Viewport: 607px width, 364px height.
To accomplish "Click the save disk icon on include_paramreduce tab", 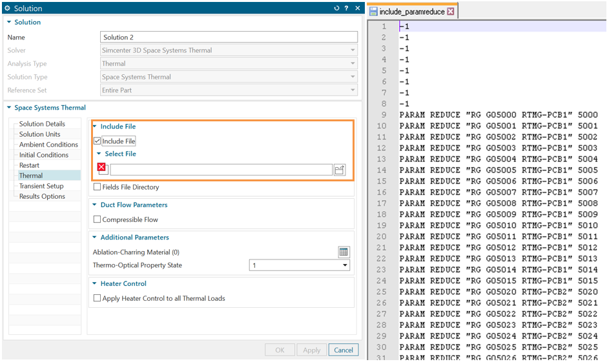I will tap(373, 12).
